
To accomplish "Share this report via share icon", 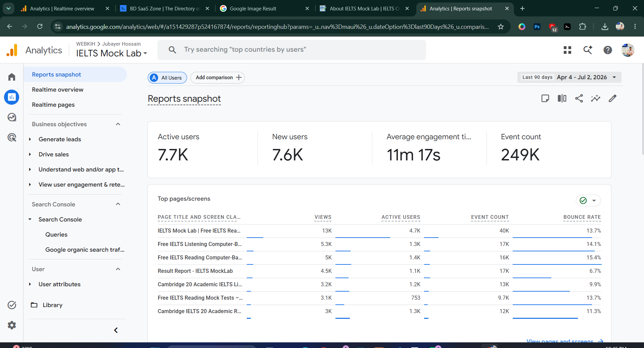I will [x=579, y=98].
